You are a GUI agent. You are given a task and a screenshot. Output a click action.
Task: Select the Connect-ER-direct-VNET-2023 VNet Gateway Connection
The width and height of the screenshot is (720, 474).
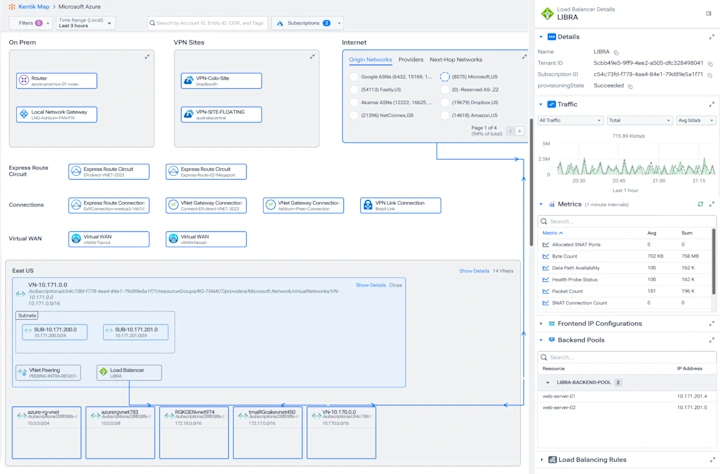click(x=206, y=205)
